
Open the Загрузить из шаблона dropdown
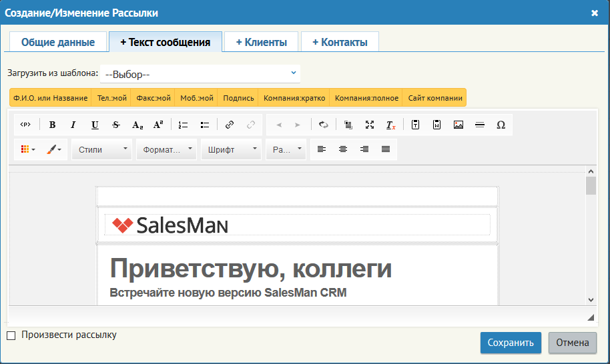point(200,74)
